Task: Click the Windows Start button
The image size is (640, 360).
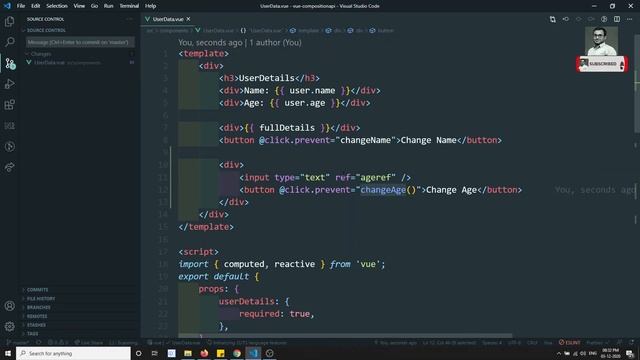Action: (x=8, y=353)
